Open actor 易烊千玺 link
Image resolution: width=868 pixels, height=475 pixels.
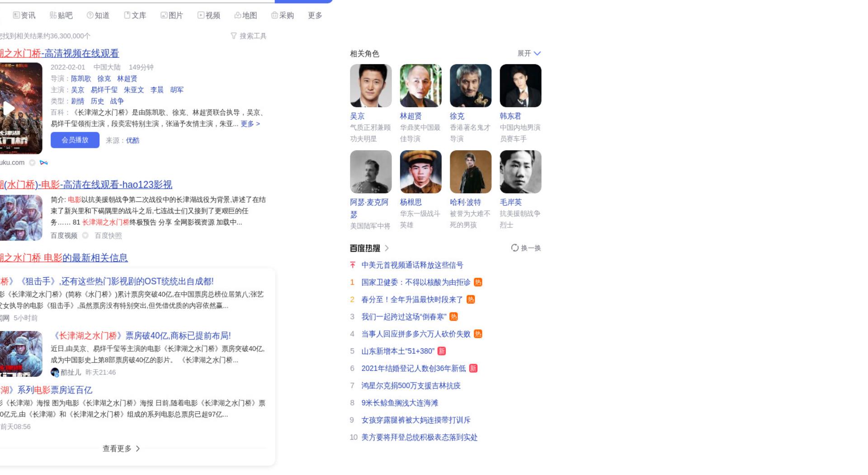point(104,90)
